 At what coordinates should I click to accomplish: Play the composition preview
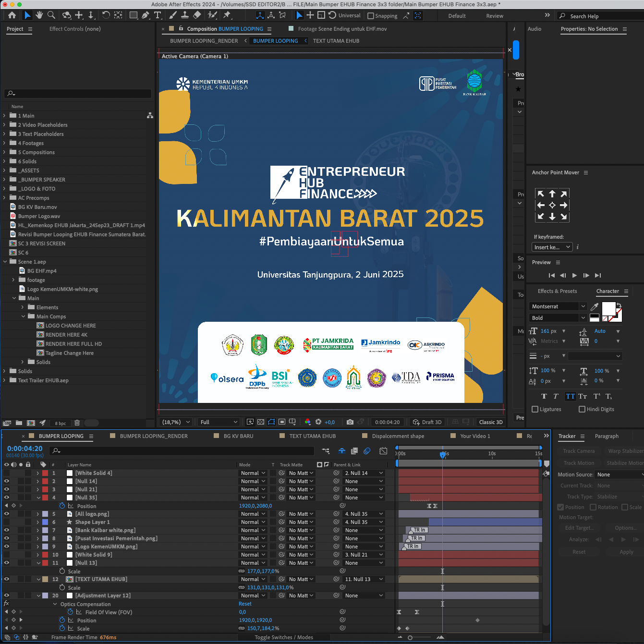pyautogui.click(x=574, y=275)
